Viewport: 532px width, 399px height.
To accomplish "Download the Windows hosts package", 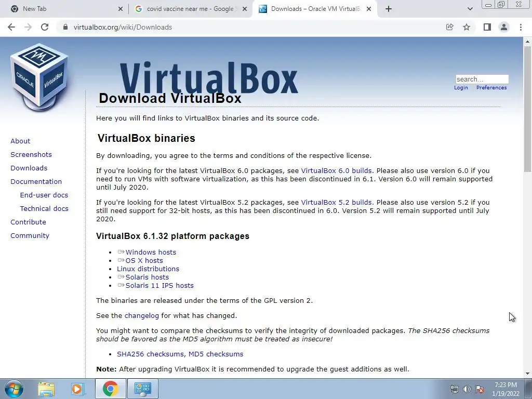I will [151, 252].
